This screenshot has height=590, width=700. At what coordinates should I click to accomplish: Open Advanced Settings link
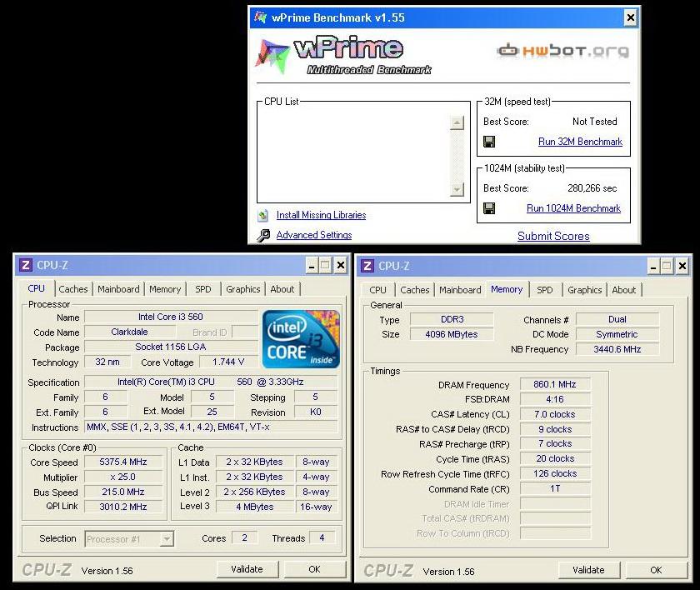tap(314, 235)
